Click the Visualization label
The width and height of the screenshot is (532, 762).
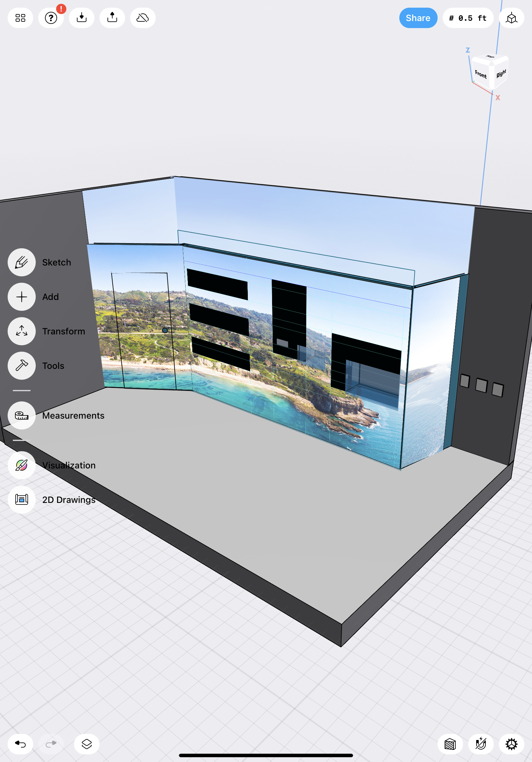pos(69,465)
